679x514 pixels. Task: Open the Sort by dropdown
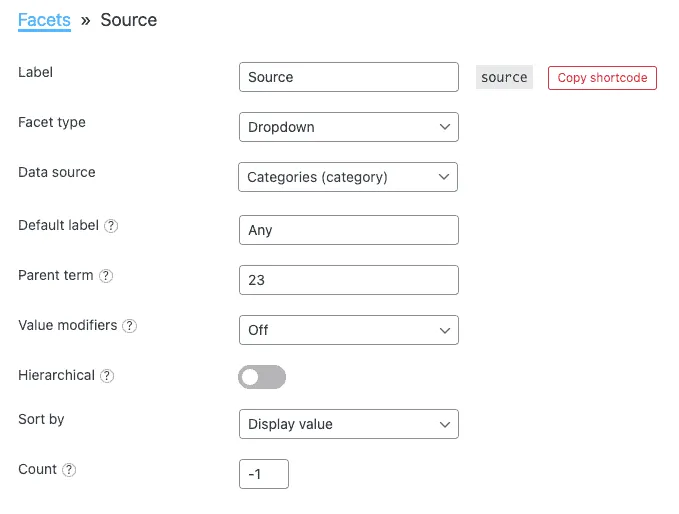pos(349,424)
